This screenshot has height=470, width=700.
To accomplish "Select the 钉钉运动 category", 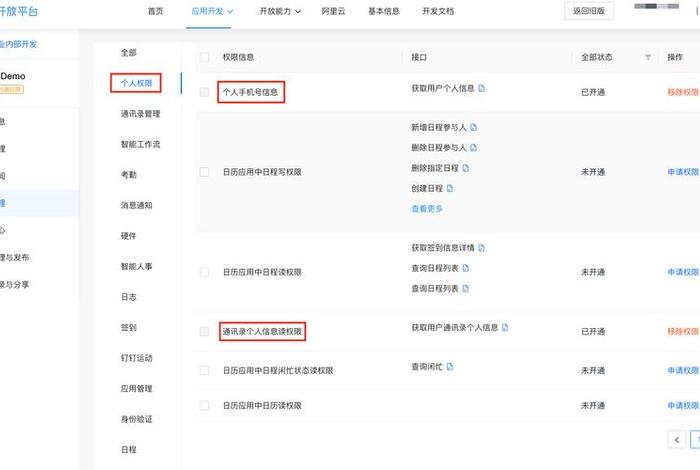I will 137,358.
